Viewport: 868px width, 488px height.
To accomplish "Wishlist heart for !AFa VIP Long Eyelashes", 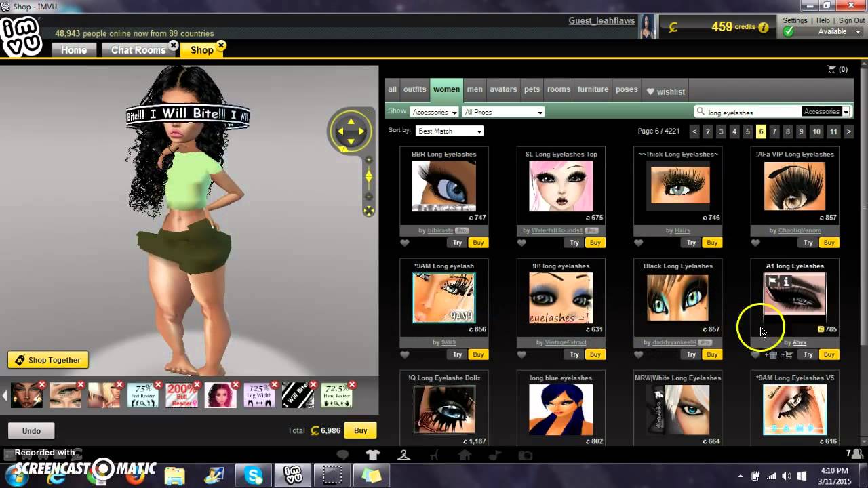I will [755, 243].
